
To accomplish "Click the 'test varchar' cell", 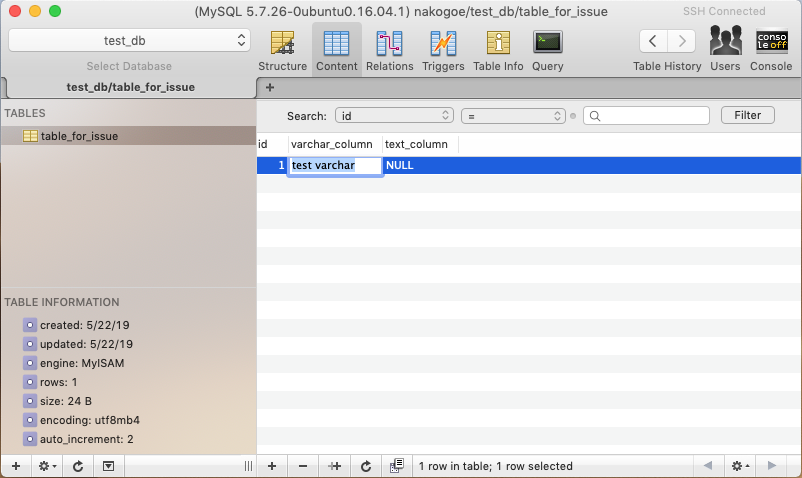I will pos(335,165).
